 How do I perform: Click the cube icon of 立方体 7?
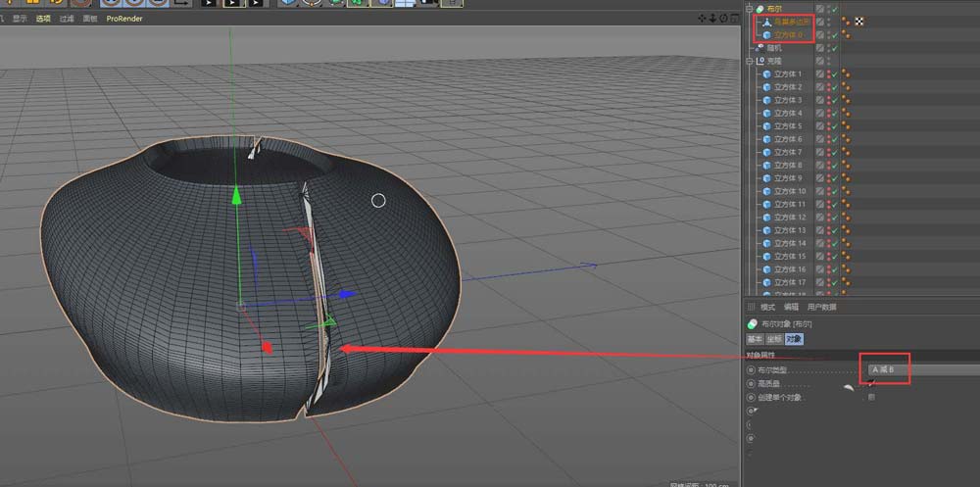pos(767,152)
